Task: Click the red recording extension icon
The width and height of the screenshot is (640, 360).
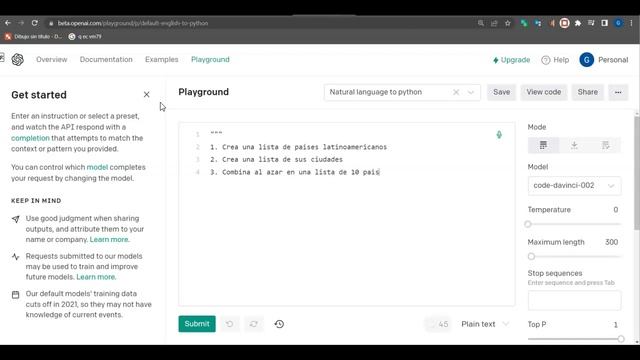Action: point(564,23)
